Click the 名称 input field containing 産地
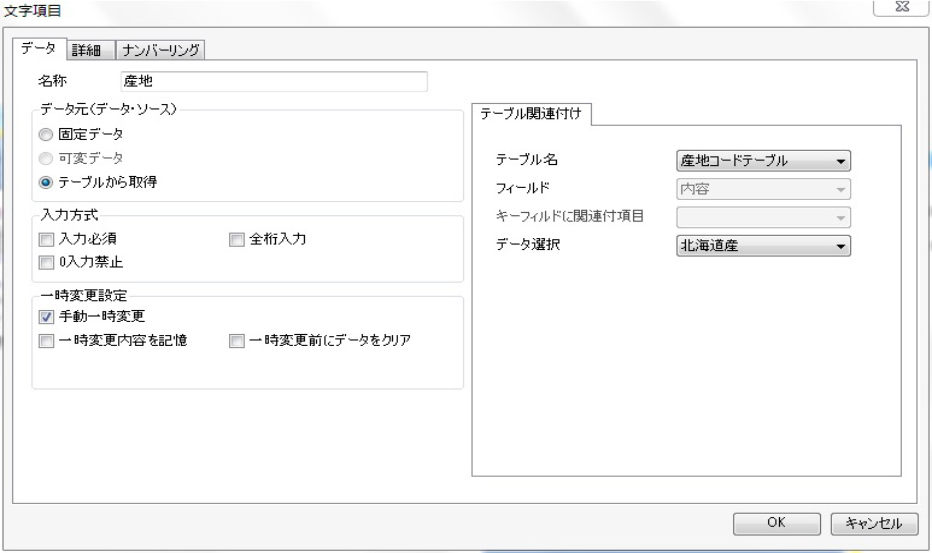Screen dimensions: 932x553 [x=274, y=81]
